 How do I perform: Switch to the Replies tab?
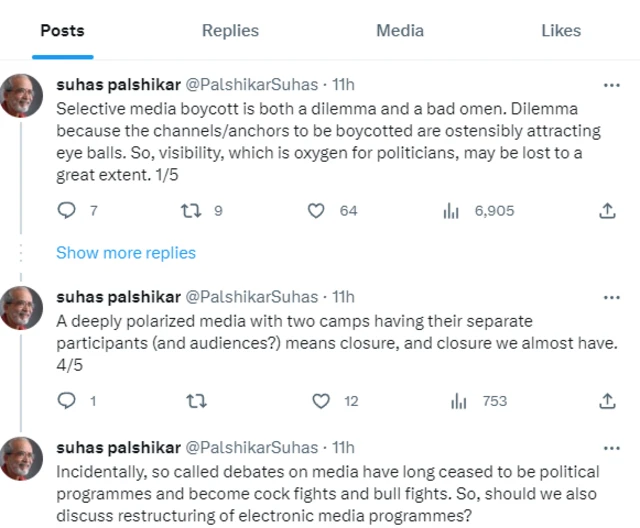point(231,31)
